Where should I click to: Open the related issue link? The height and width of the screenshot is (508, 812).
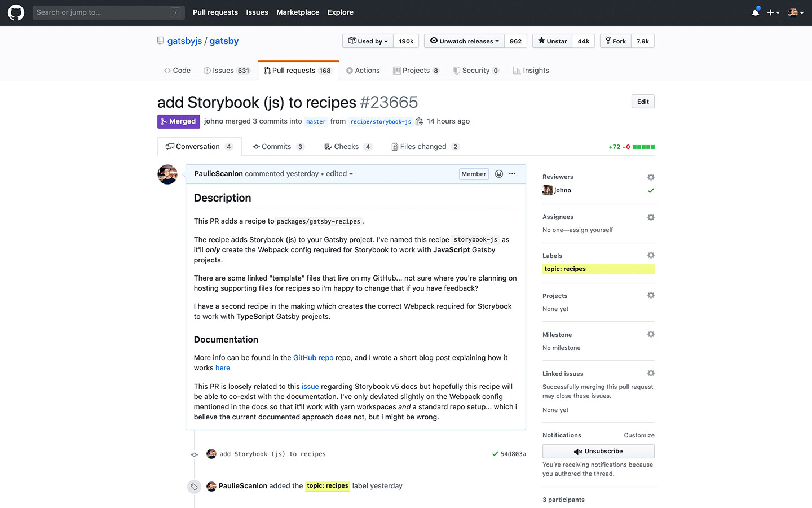[310, 387]
